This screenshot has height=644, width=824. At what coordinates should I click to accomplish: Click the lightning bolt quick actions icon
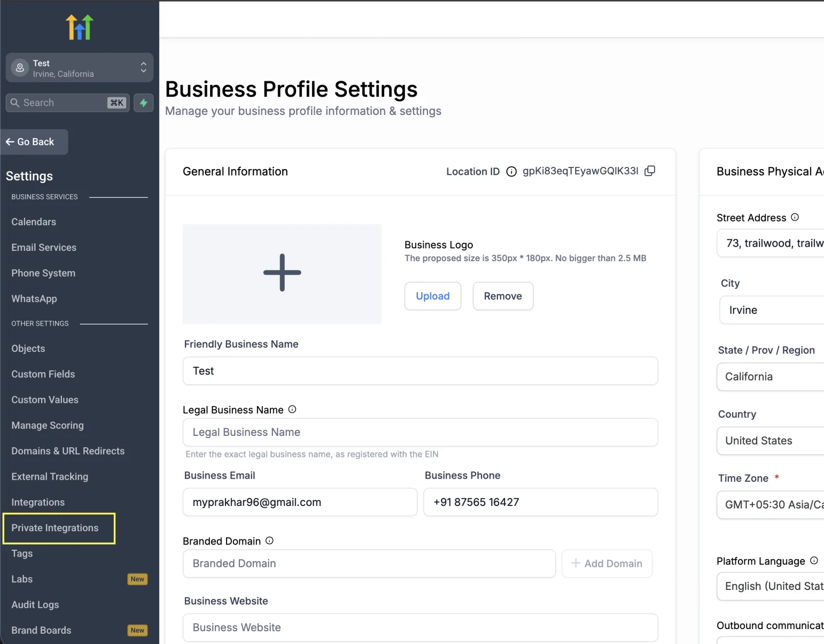click(144, 103)
